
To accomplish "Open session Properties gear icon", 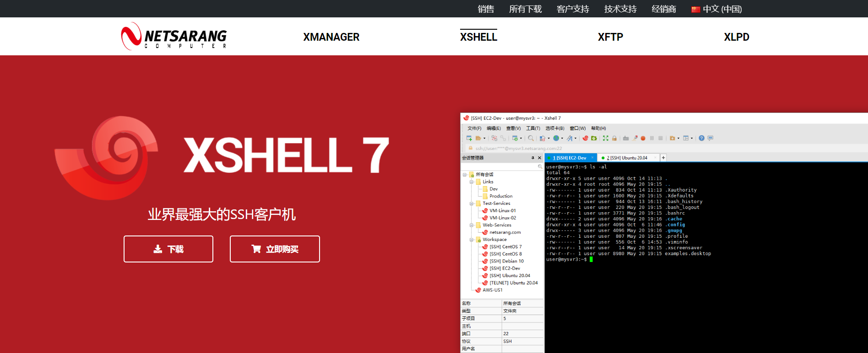I will 515,138.
